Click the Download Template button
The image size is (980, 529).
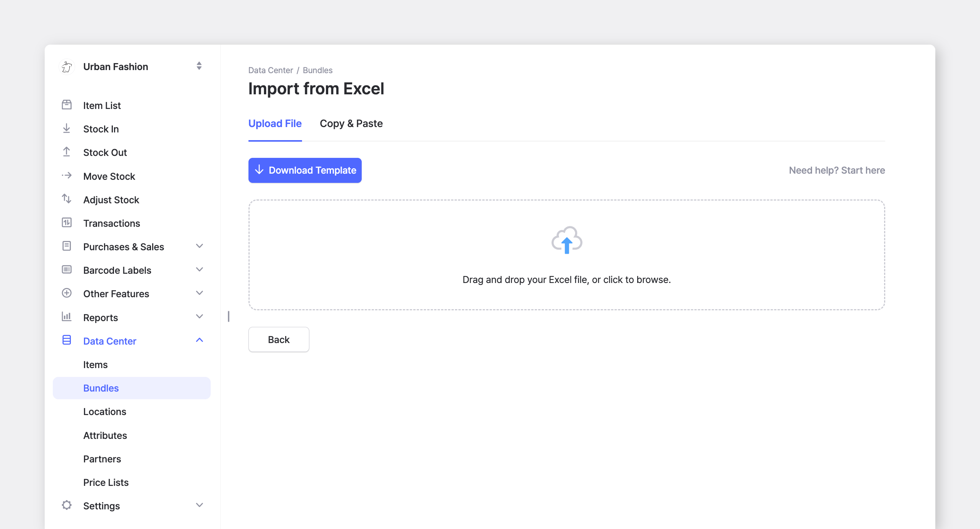pyautogui.click(x=305, y=170)
